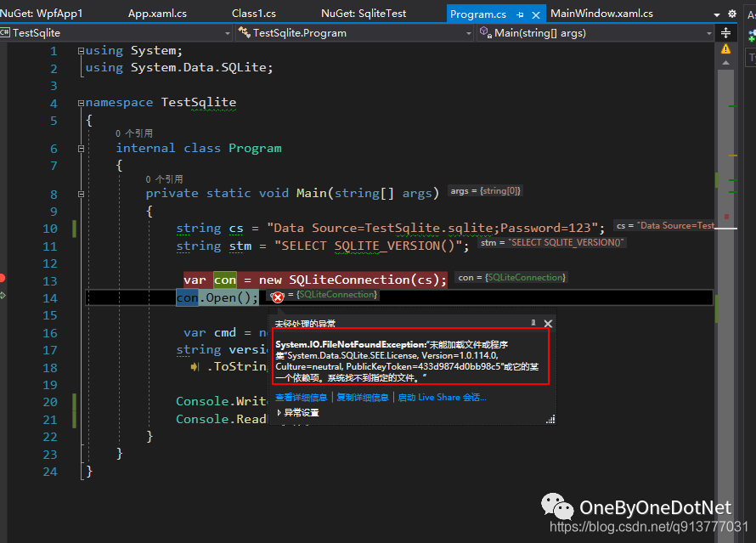Collapse the namespace TestSqlite block

(x=82, y=103)
